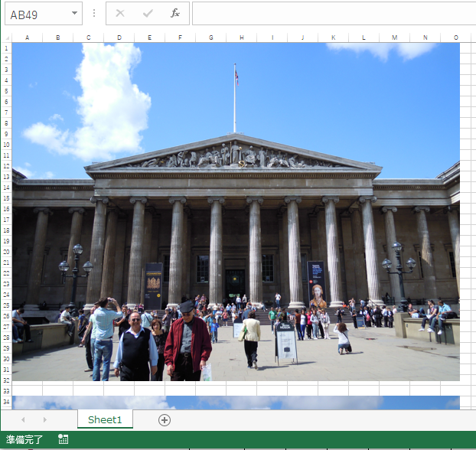The height and width of the screenshot is (450, 476).
Task: Add a new sheet with the plus icon
Action: (x=165, y=419)
